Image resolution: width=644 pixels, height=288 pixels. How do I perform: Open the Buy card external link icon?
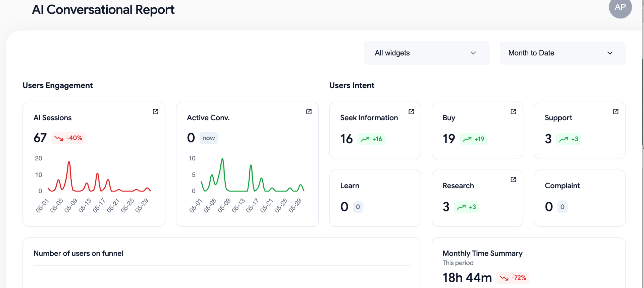[x=513, y=112]
